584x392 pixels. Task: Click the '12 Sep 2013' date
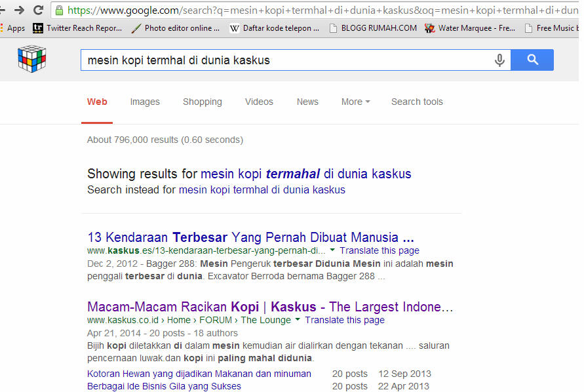404,374
